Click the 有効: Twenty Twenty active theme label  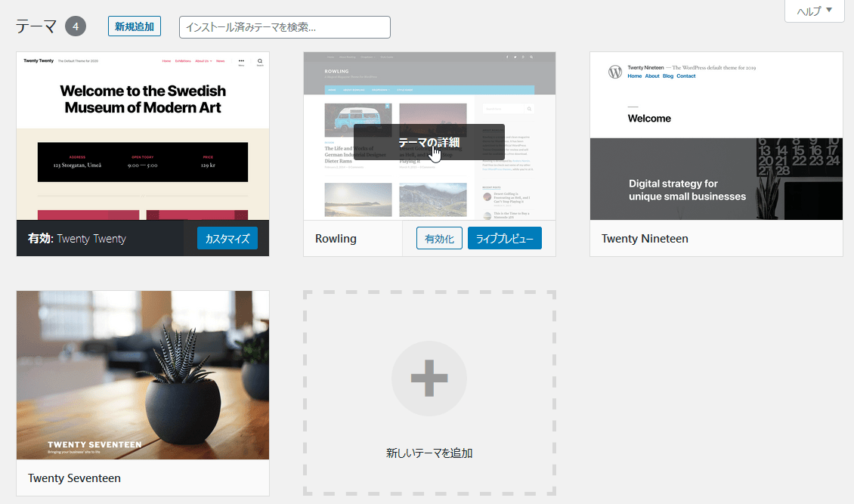click(77, 238)
